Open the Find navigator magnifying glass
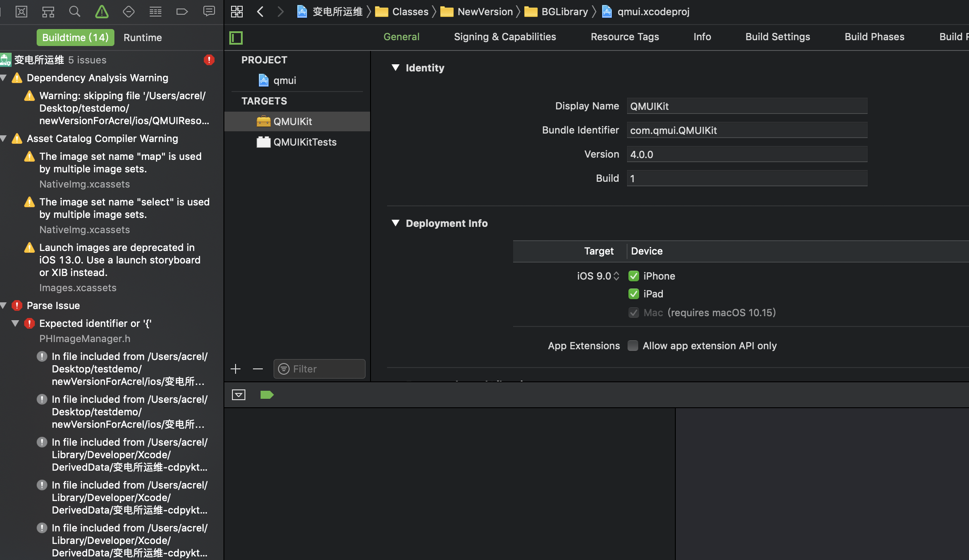Viewport: 969px width, 560px height. [x=75, y=12]
